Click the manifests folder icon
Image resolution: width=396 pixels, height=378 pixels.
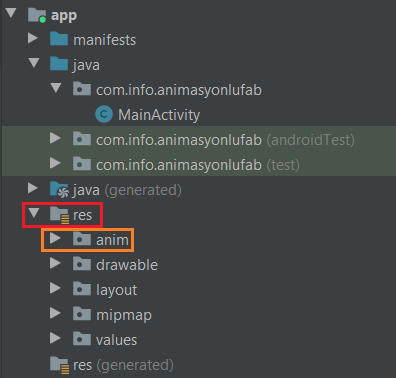click(x=59, y=39)
